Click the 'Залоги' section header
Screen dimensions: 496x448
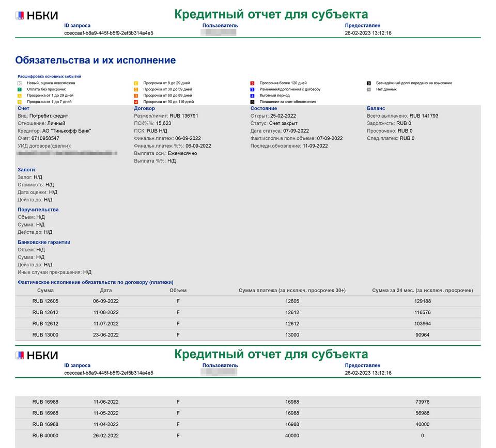(x=26, y=169)
